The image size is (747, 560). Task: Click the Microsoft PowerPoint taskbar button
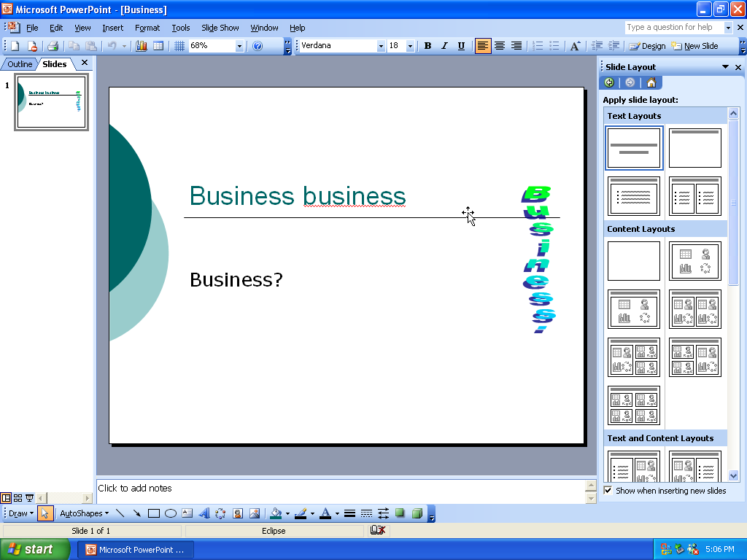pyautogui.click(x=135, y=550)
